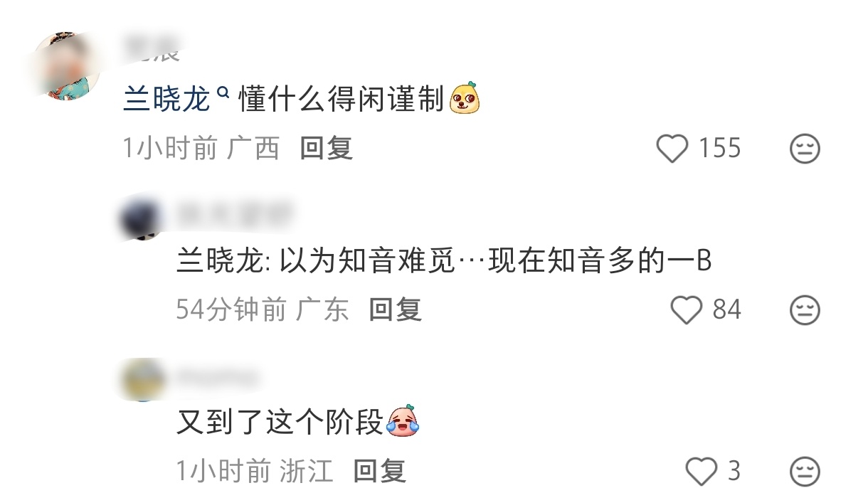Reply to the Zhejiang comment
This screenshot has width=868, height=488.
pyautogui.click(x=380, y=470)
